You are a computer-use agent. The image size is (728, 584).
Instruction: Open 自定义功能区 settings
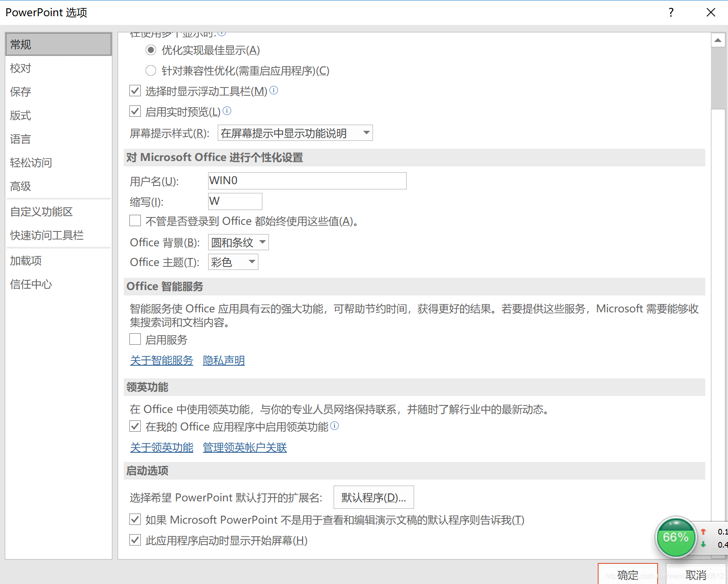tap(59, 211)
